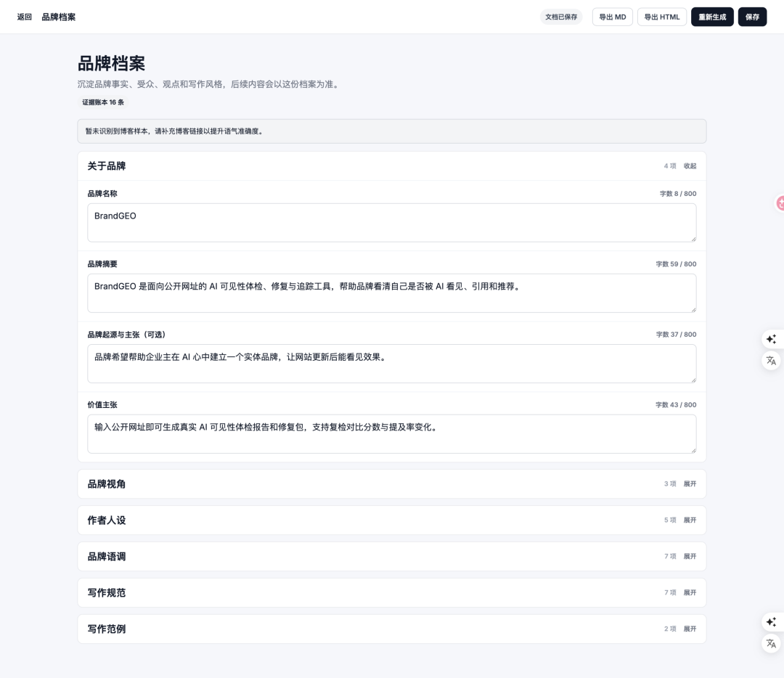Image resolution: width=784 pixels, height=678 pixels.
Task: Click the lower translate floating icon
Action: 771,643
